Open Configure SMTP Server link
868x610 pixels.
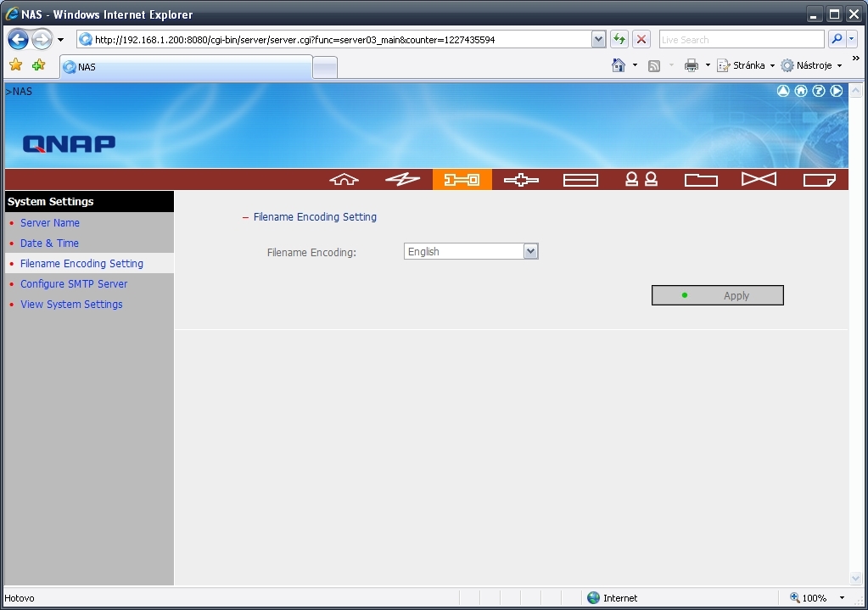point(74,284)
